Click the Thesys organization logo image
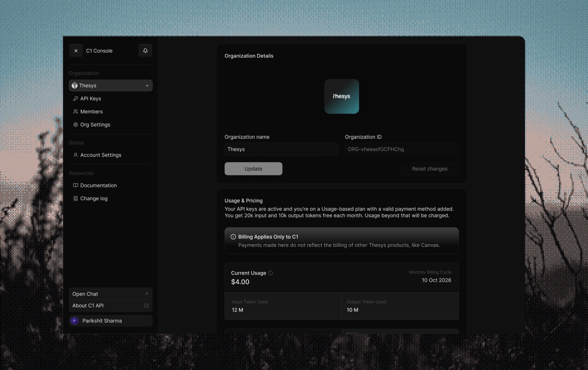588x370 pixels. (x=341, y=96)
